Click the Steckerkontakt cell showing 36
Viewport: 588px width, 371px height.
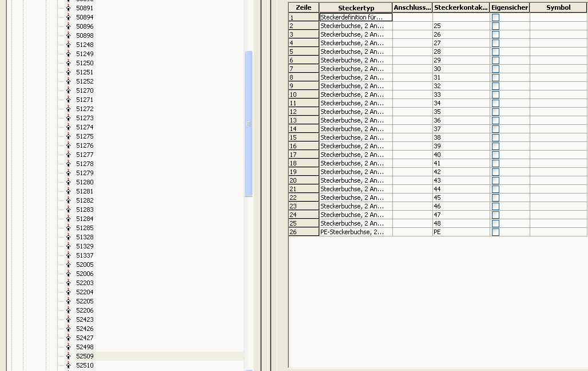[x=461, y=121]
